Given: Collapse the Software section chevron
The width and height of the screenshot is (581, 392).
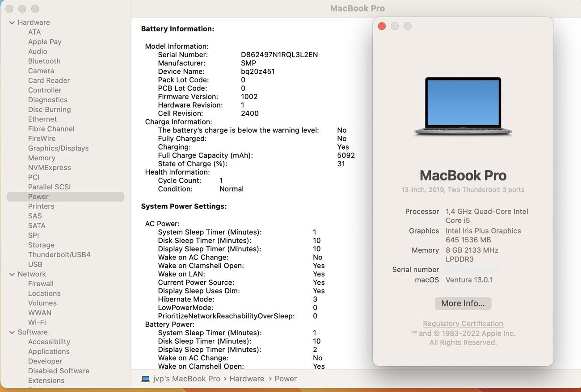Looking at the screenshot, I should click(x=12, y=332).
